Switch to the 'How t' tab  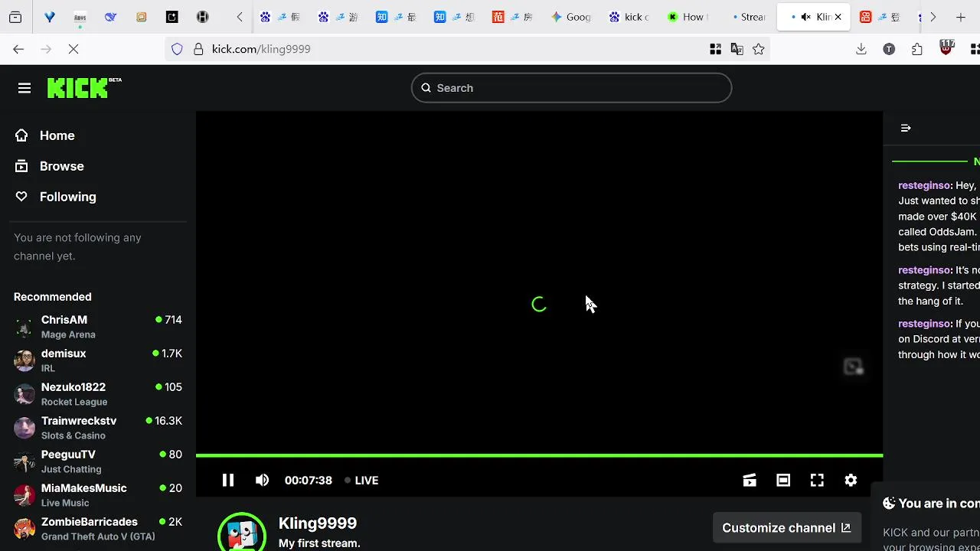click(x=688, y=17)
